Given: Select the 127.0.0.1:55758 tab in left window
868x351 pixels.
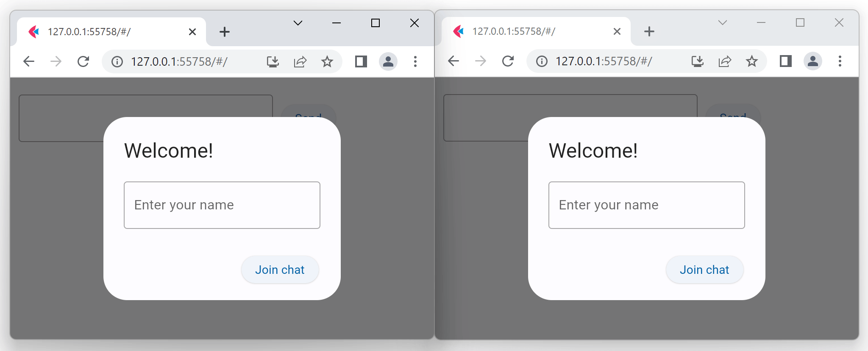Looking at the screenshot, I should (x=106, y=32).
